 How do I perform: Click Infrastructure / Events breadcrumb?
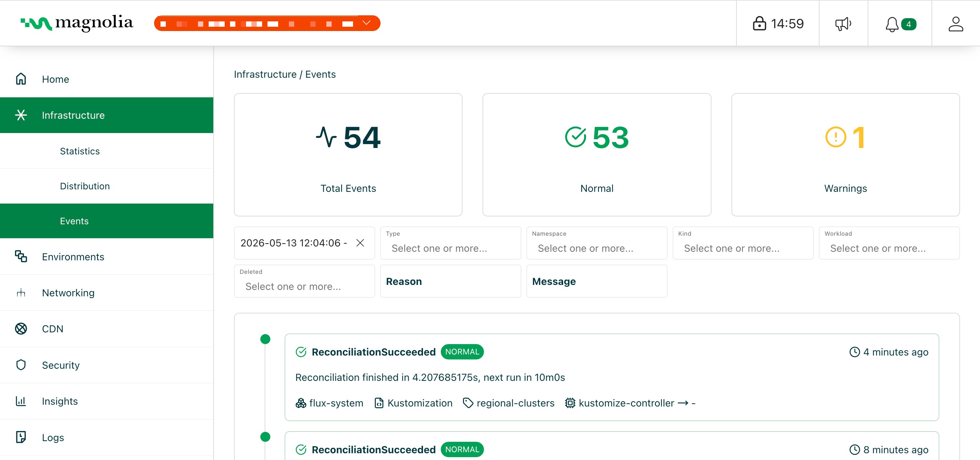285,74
